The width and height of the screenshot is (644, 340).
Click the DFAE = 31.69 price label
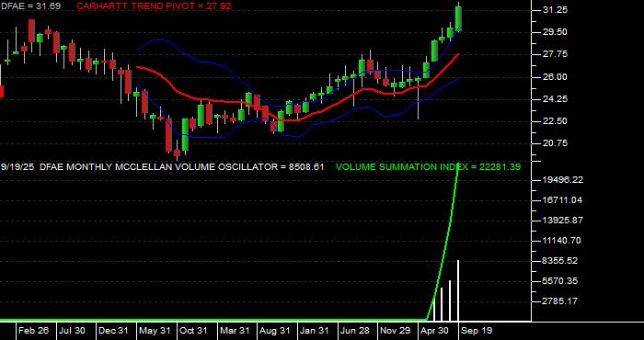pyautogui.click(x=30, y=6)
